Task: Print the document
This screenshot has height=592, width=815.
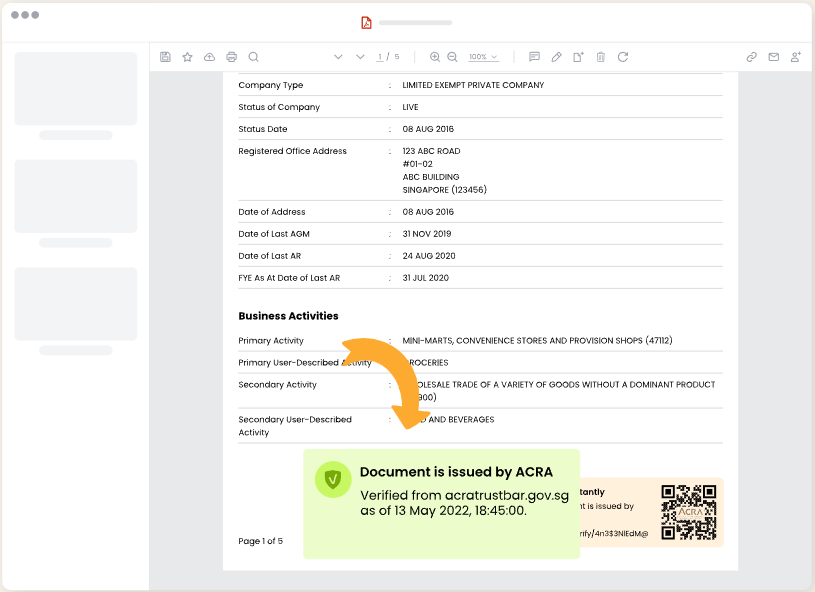Action: pos(231,57)
